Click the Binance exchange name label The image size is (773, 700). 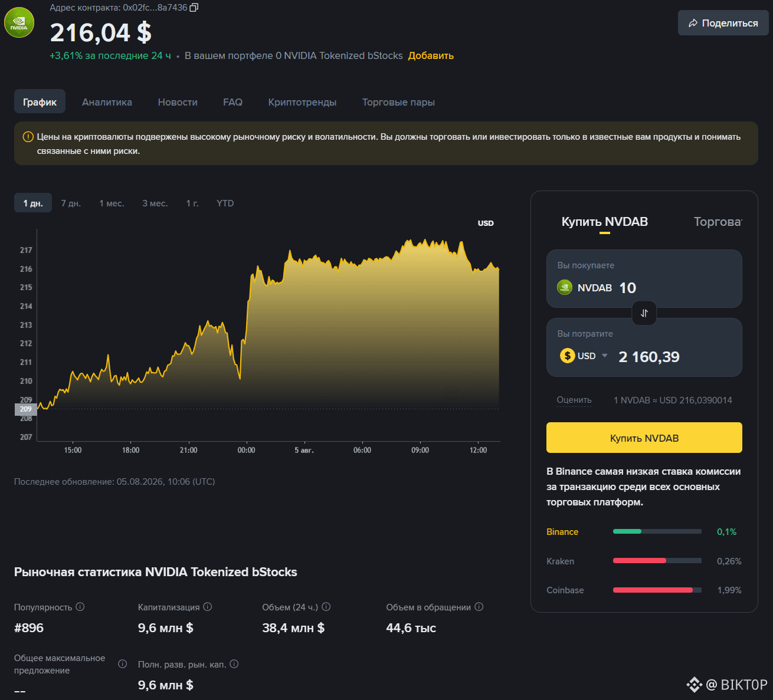(x=562, y=531)
